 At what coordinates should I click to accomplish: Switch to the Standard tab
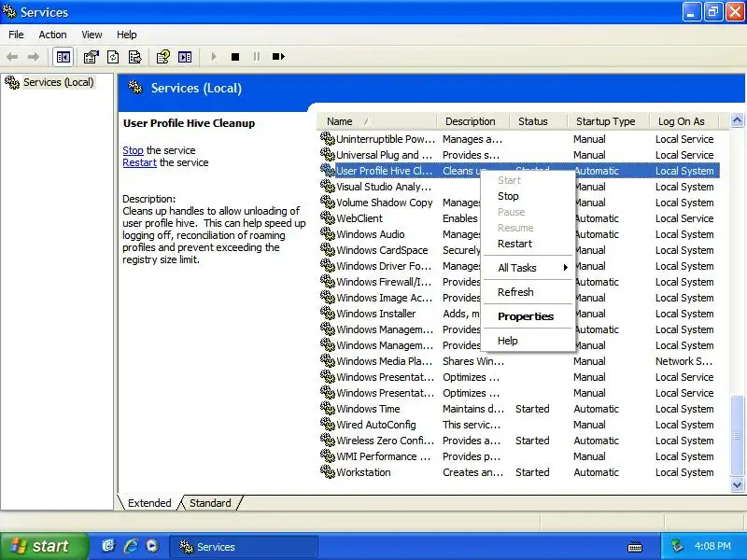coord(210,503)
